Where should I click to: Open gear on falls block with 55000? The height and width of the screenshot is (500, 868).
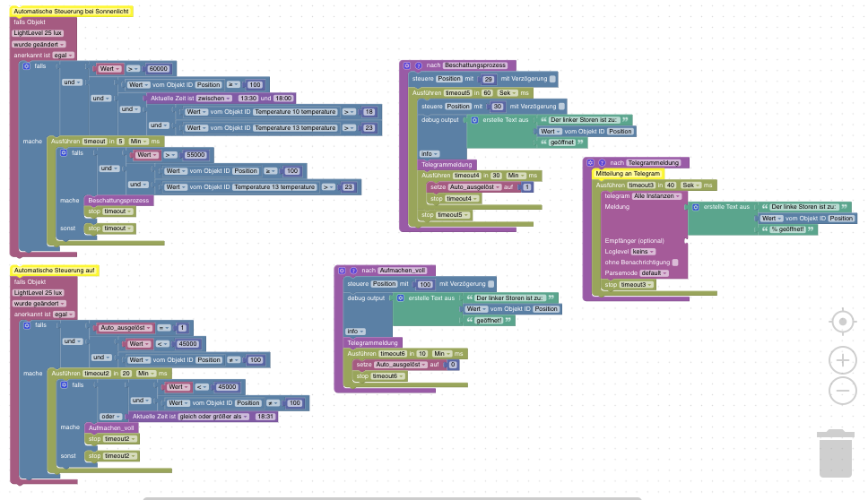pos(64,152)
